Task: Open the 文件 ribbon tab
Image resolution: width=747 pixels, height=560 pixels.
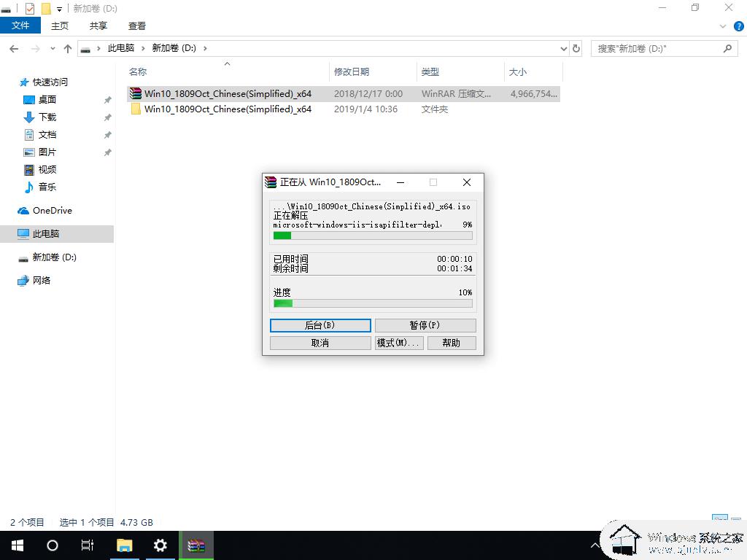Action: click(20, 26)
